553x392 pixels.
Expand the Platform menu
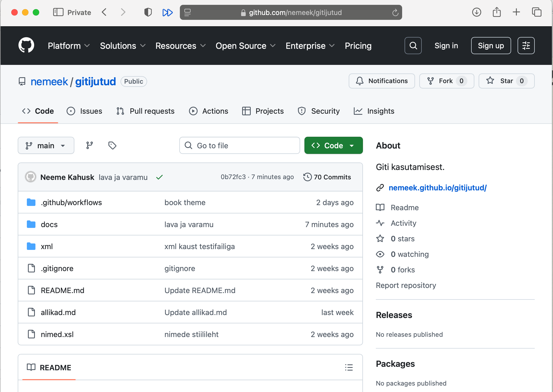tap(69, 46)
